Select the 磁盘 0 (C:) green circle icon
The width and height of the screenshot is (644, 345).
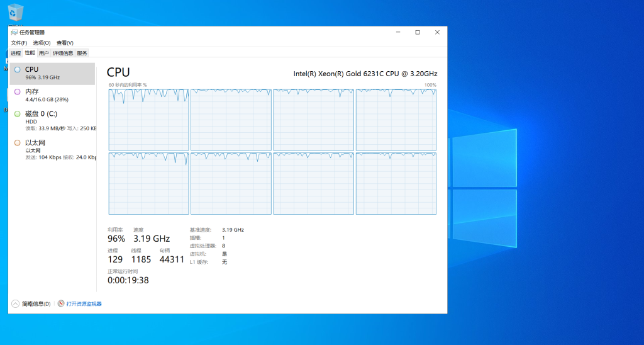tap(17, 114)
